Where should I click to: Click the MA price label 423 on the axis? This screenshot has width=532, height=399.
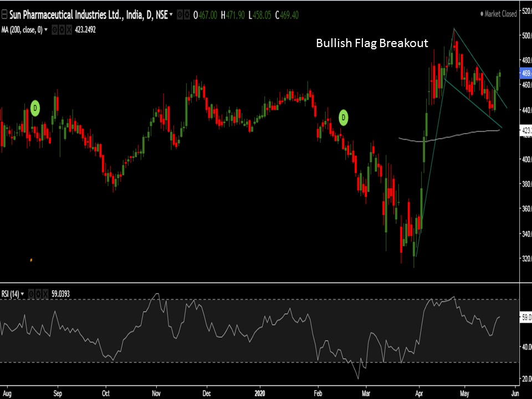tap(526, 130)
